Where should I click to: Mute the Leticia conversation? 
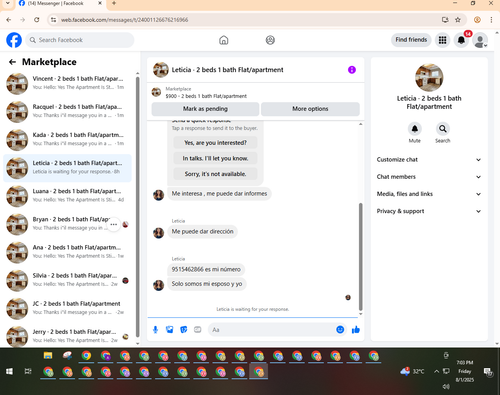(x=415, y=129)
